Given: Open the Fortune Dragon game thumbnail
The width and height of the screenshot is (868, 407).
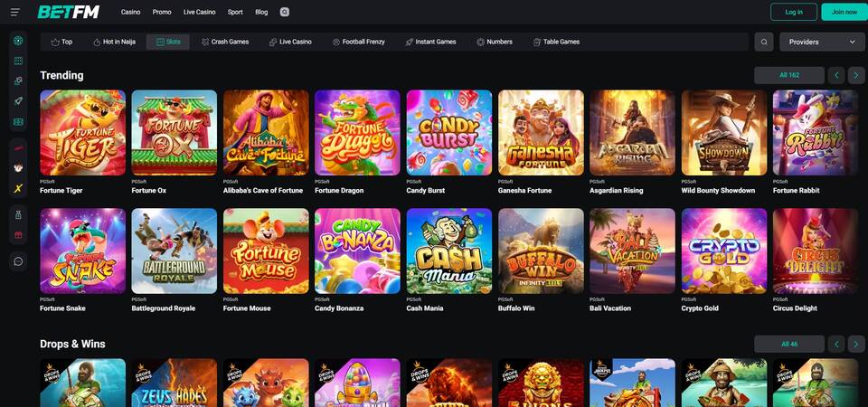Looking at the screenshot, I should click(x=358, y=133).
